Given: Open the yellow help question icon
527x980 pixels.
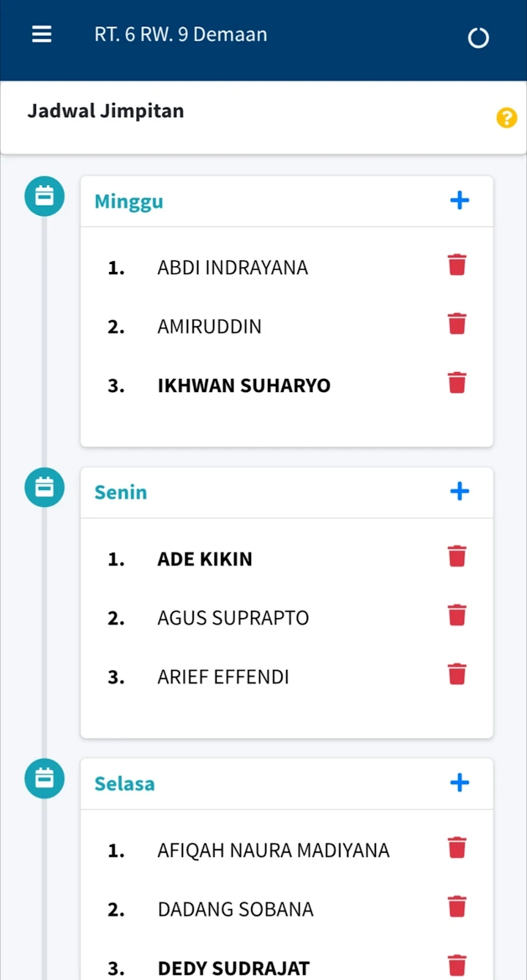Looking at the screenshot, I should tap(507, 118).
